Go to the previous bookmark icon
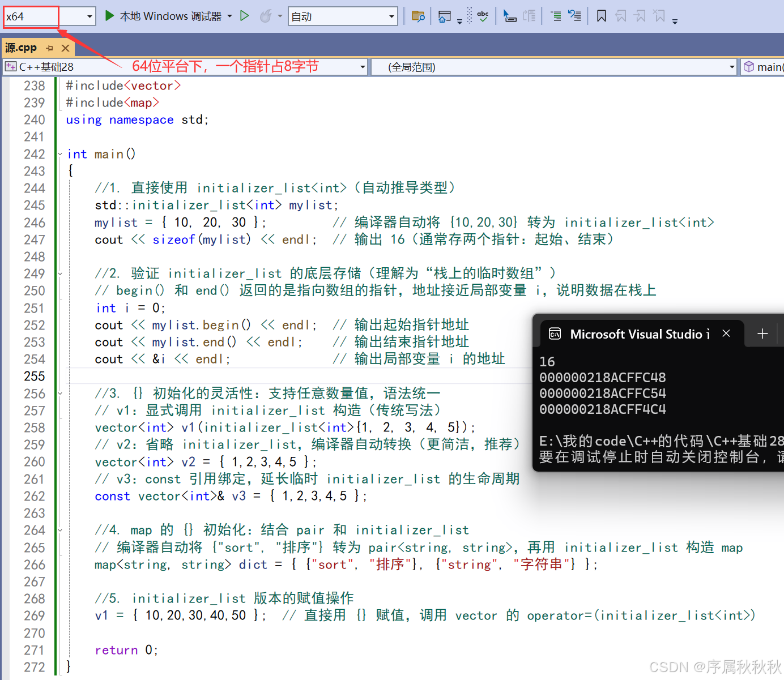784x680 pixels. point(621,16)
